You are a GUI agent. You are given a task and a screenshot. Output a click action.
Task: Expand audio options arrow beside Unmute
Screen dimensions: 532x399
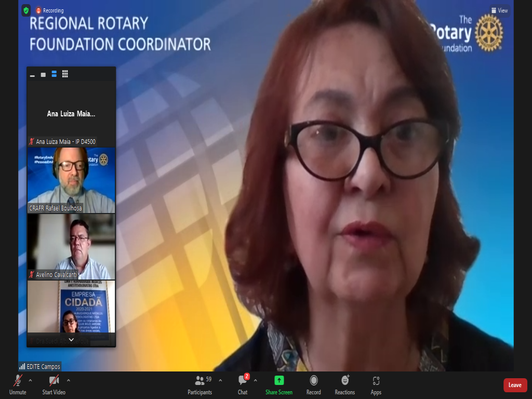(x=30, y=380)
